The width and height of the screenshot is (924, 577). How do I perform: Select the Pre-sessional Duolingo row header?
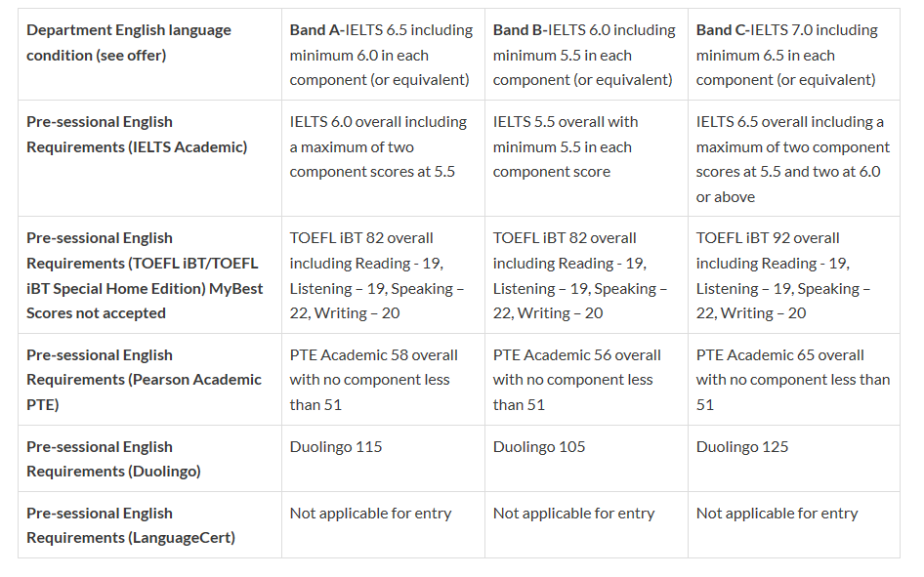(x=114, y=459)
